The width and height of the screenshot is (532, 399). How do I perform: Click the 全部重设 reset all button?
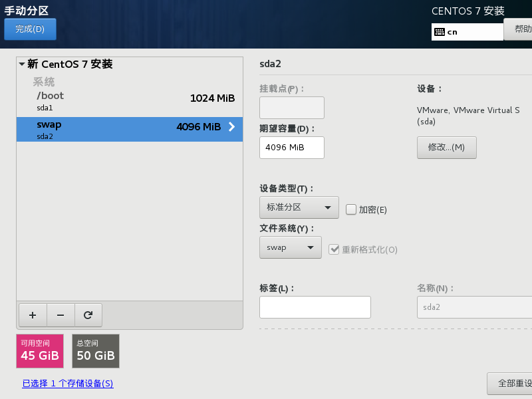[x=511, y=384]
